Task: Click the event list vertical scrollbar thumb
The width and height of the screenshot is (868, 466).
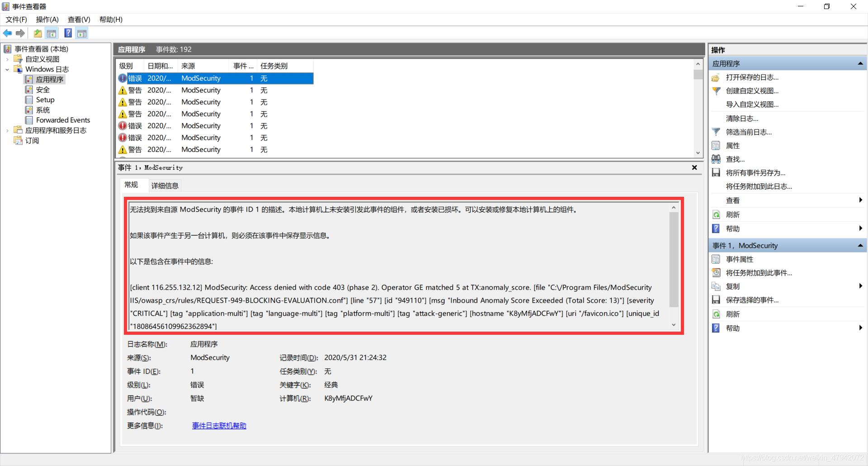Action: [698, 75]
